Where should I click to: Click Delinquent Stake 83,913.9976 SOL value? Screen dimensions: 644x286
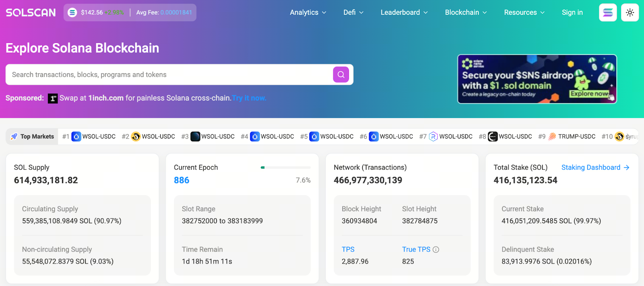point(547,261)
